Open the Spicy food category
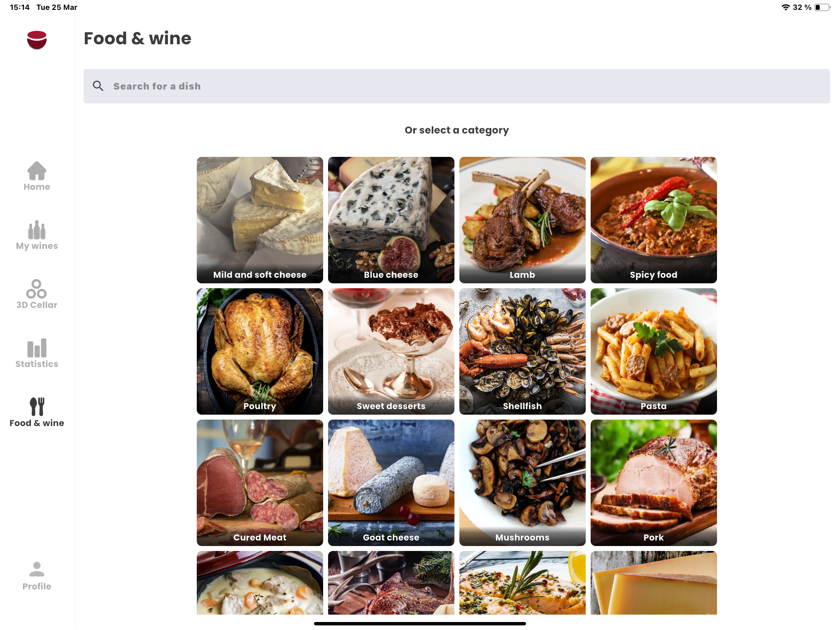 click(x=654, y=220)
